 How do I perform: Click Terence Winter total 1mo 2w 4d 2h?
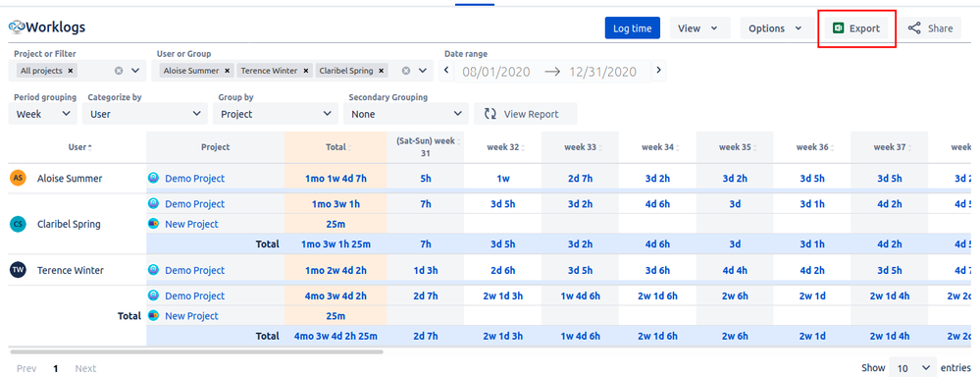click(x=335, y=270)
